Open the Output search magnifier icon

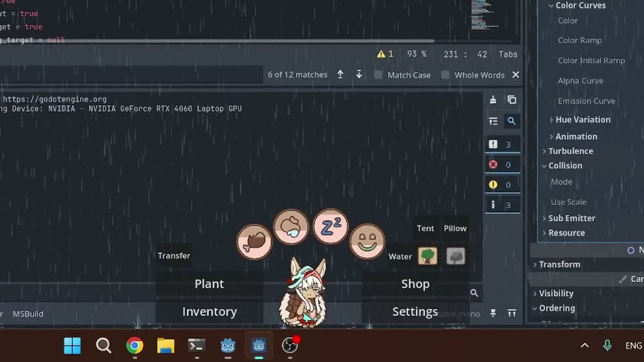512,121
